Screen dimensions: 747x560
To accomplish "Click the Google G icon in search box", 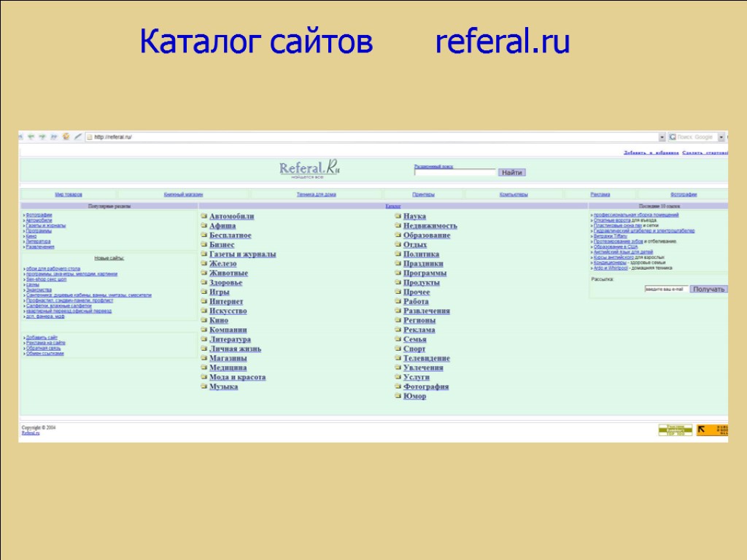I will pos(673,137).
